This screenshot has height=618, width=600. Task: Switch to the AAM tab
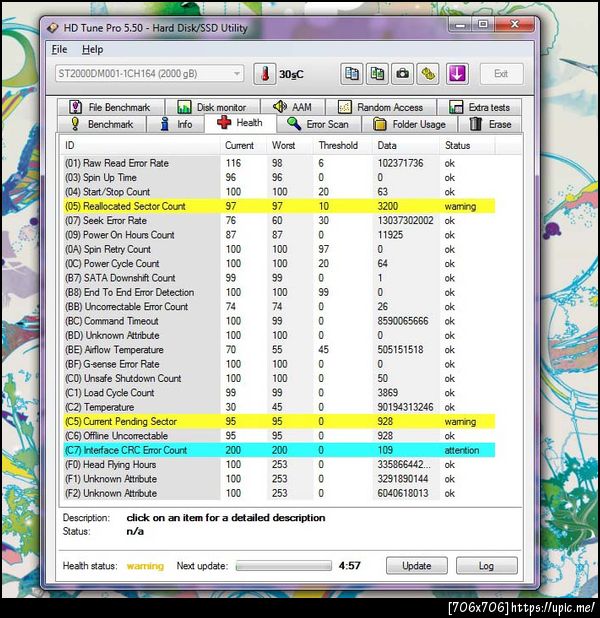pos(293,107)
